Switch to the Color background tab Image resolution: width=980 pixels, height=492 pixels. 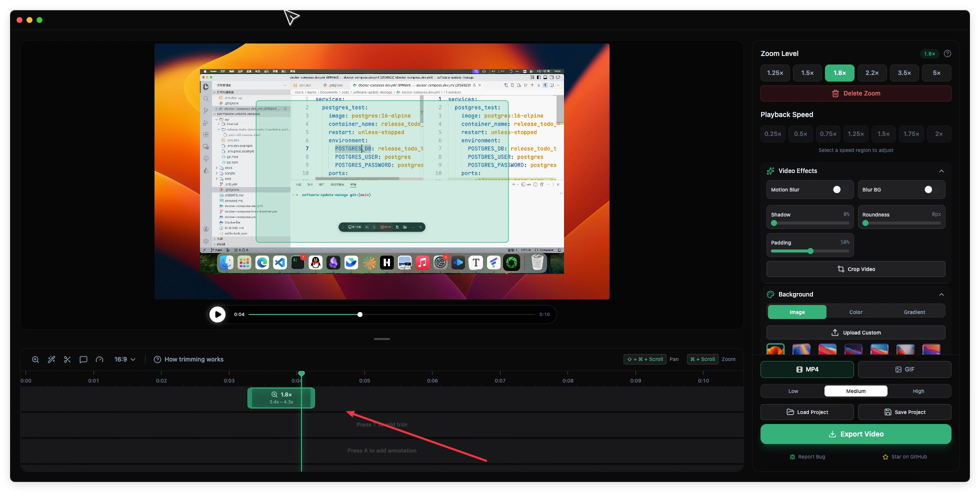coord(855,312)
